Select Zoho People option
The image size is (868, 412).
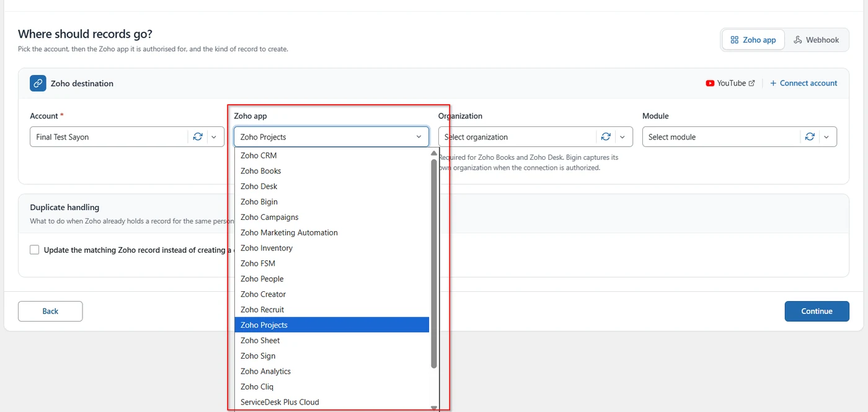[332, 279]
